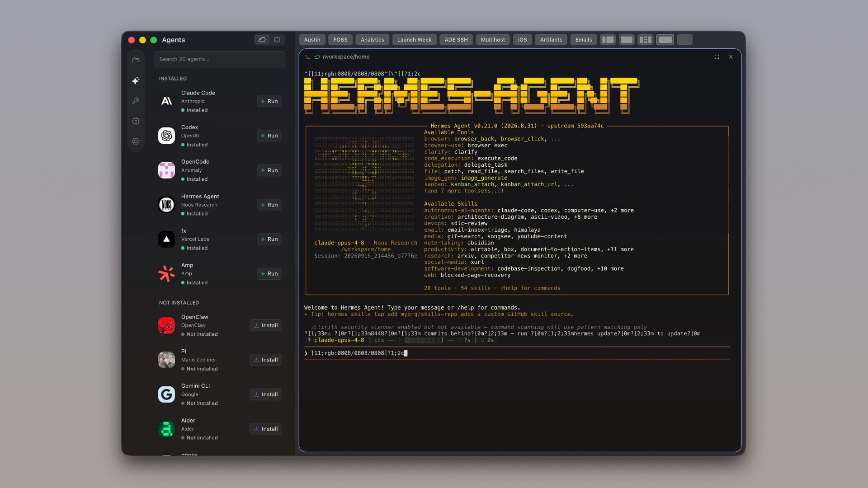Click the highlighted active layout preset

pos(665,40)
